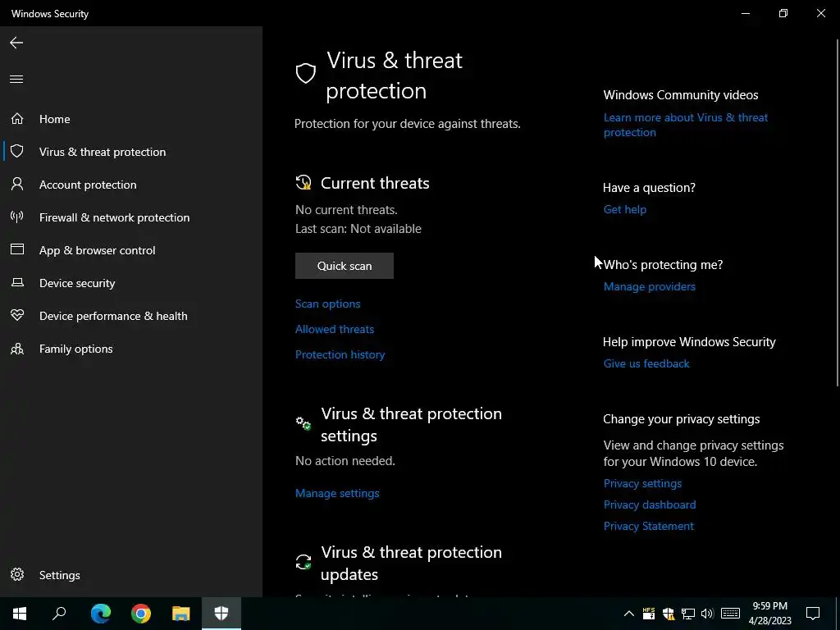Click the Windows Security tray icon with warning

668,614
